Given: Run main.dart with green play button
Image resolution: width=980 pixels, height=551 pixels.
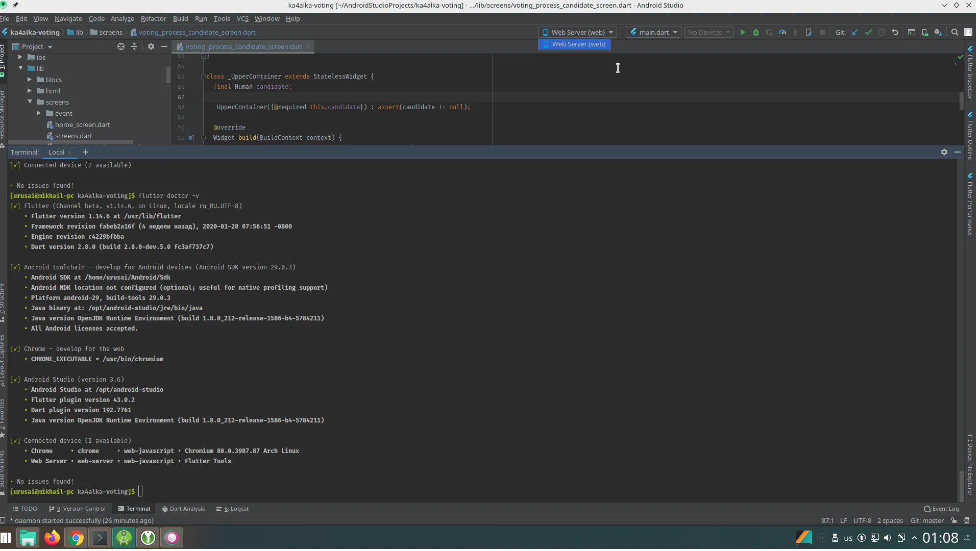Looking at the screenshot, I should click(x=743, y=32).
